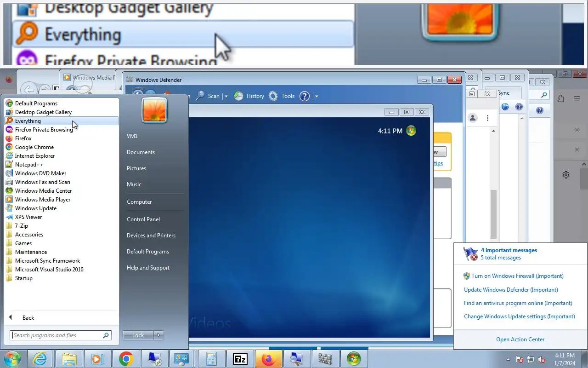Click the Windows Firewall brick-wall taskbar icon
Viewport: 588px width, 368px height.
[x=325, y=359]
